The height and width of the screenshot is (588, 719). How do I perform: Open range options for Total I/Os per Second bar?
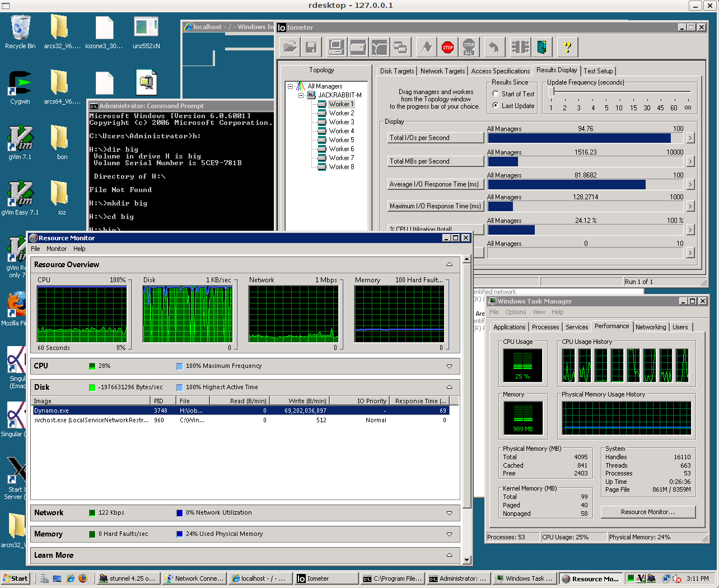pos(690,138)
